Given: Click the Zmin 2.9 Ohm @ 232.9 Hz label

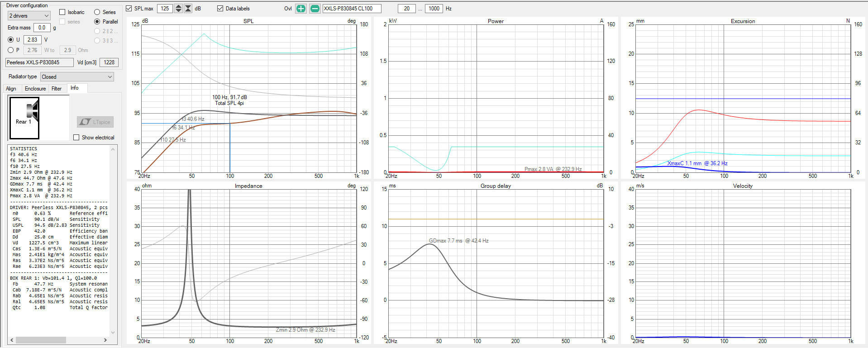Looking at the screenshot, I should [305, 330].
